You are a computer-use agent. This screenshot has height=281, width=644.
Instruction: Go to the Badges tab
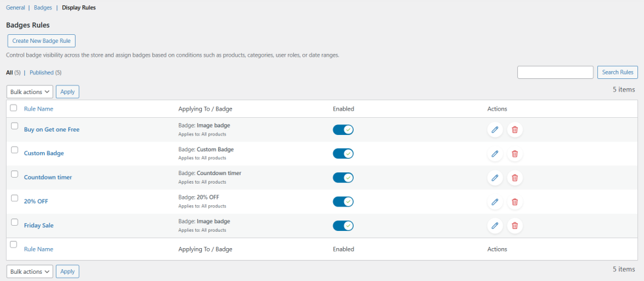coord(43,8)
